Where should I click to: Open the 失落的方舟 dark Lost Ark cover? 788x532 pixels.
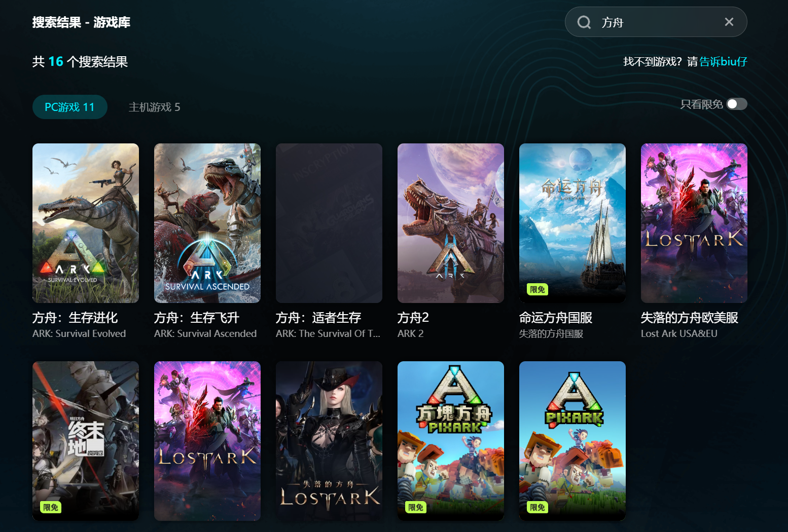pyautogui.click(x=329, y=441)
